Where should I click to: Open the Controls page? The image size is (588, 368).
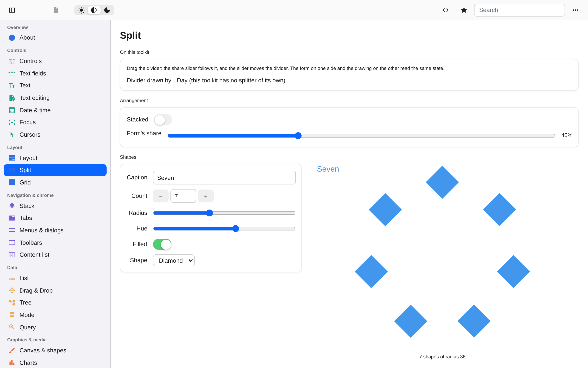click(55, 61)
